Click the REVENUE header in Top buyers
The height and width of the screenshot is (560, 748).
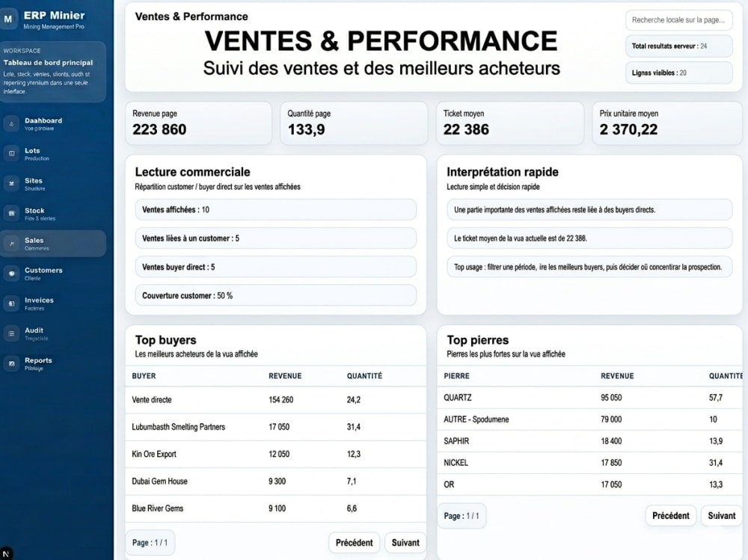pos(285,376)
